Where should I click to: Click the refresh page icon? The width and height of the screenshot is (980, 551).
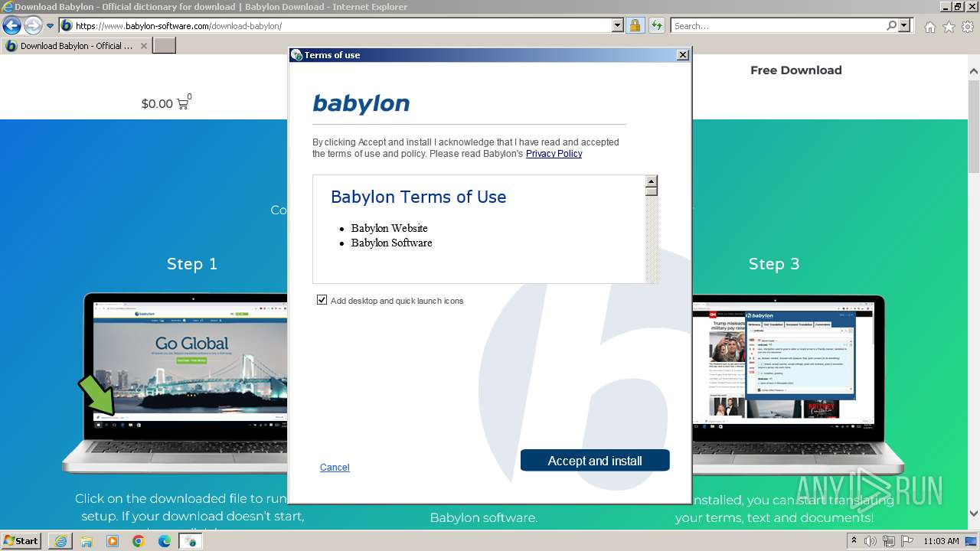pyautogui.click(x=656, y=26)
